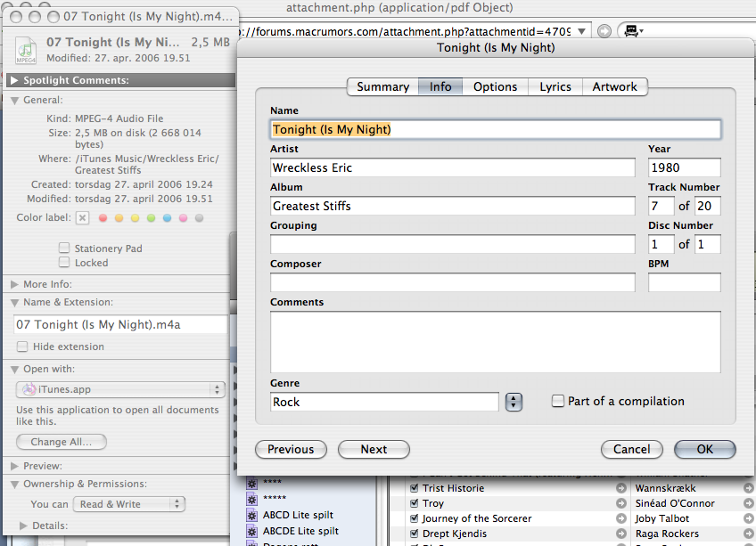Click the Year field showing 1980
This screenshot has width=756, height=546.
tap(684, 167)
